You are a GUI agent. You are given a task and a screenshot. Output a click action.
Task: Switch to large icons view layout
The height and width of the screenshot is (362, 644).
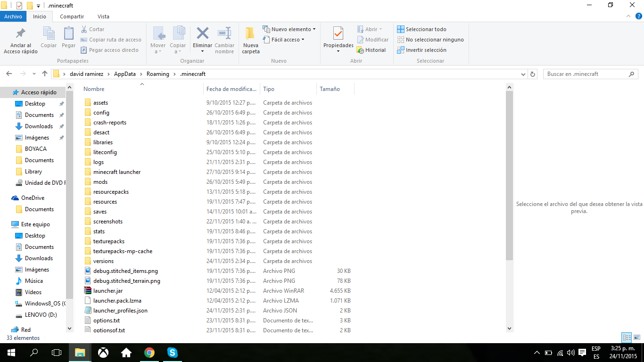click(637, 337)
